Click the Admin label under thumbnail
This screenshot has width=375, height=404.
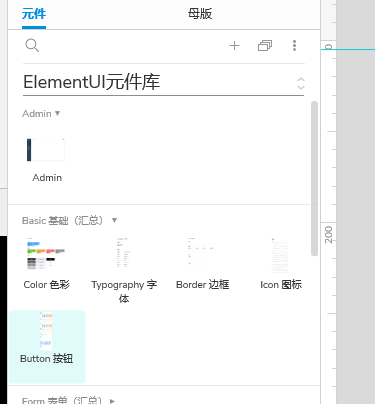47,178
